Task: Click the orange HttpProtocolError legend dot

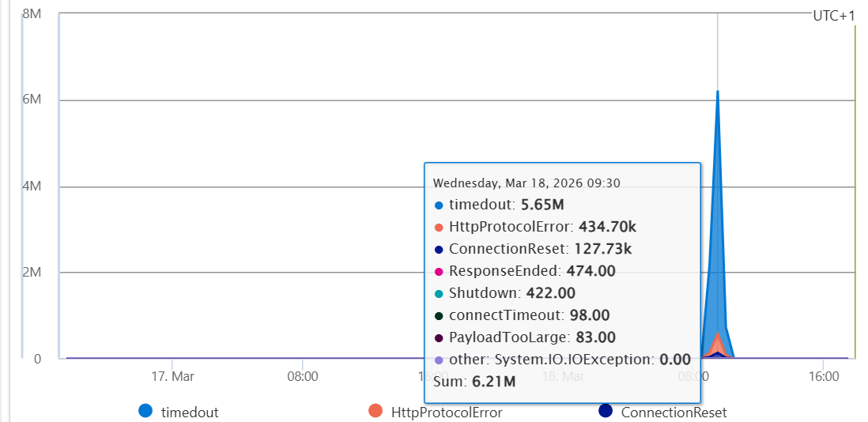Action: (x=376, y=411)
